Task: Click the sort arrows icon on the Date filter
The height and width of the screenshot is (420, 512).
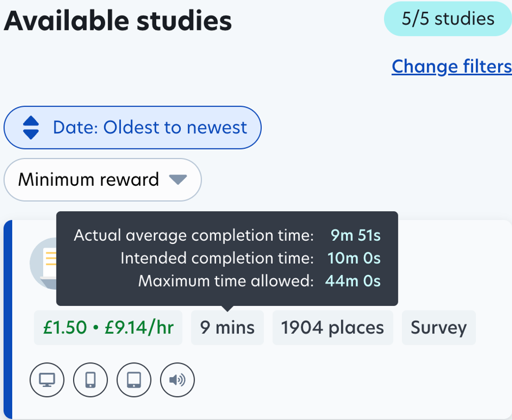Action: coord(31,127)
